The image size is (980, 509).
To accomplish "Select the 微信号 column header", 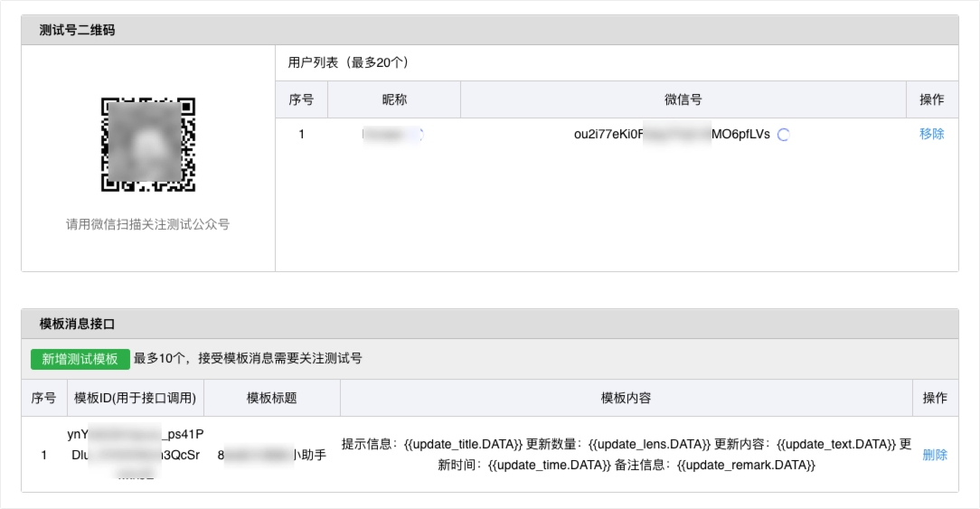I will tap(683, 99).
